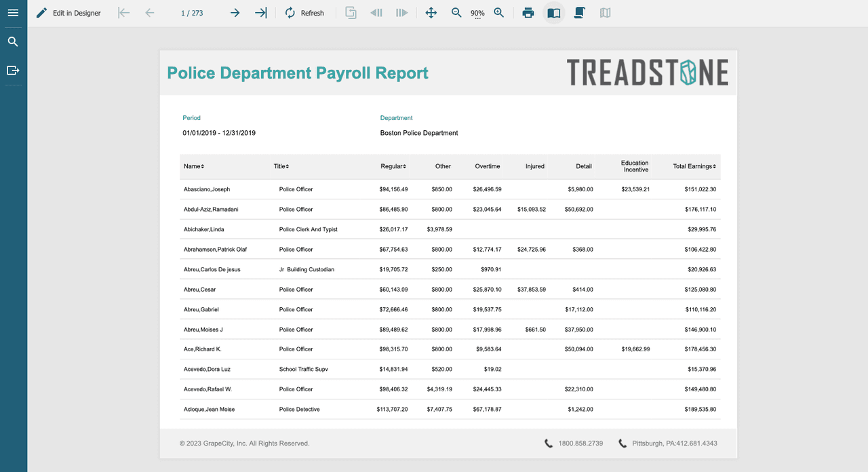This screenshot has width=868, height=472.
Task: Open the export panel from the sidebar
Action: pos(13,71)
